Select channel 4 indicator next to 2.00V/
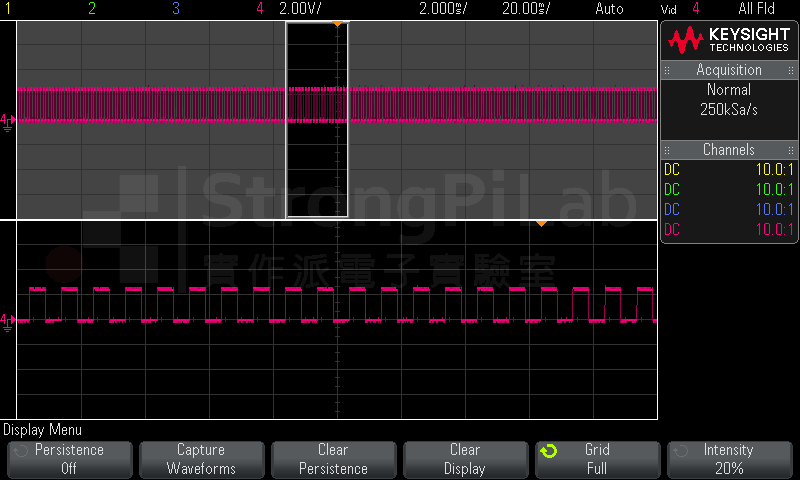This screenshot has width=800, height=480. [260, 8]
